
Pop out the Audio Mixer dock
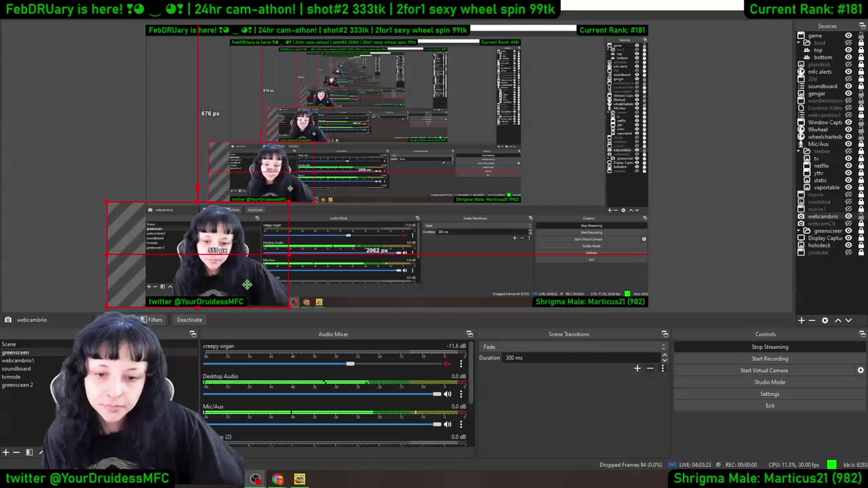[x=470, y=334]
